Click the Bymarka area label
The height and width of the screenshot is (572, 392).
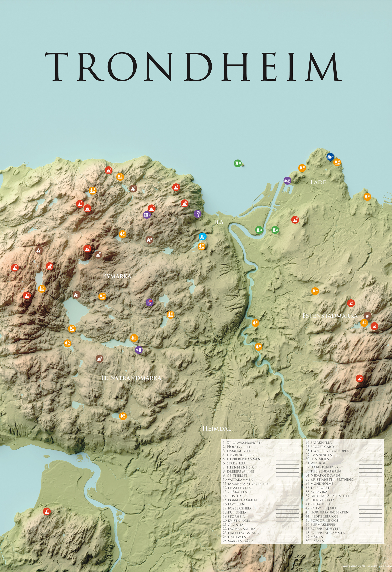[x=117, y=276]
